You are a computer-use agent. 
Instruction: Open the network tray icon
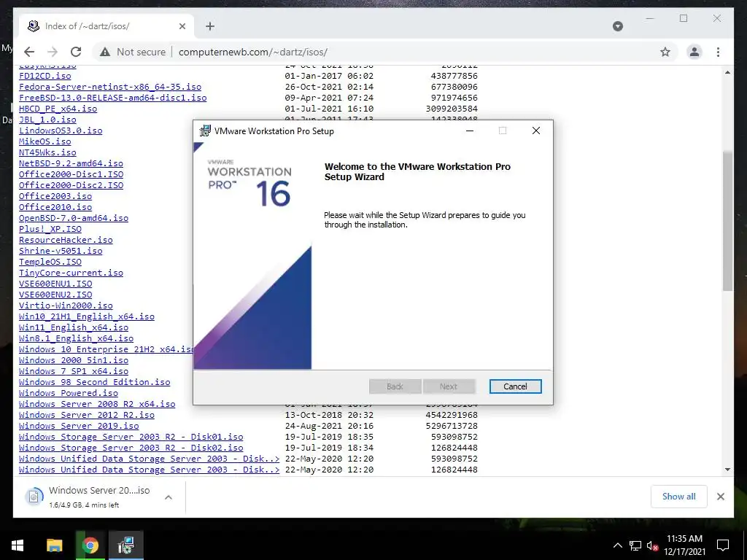click(x=635, y=545)
